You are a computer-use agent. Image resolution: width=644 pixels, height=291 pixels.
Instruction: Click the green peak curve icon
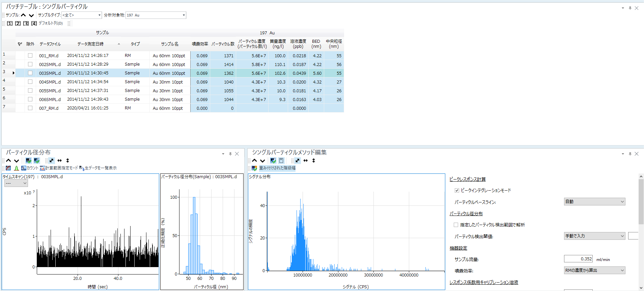click(16, 168)
